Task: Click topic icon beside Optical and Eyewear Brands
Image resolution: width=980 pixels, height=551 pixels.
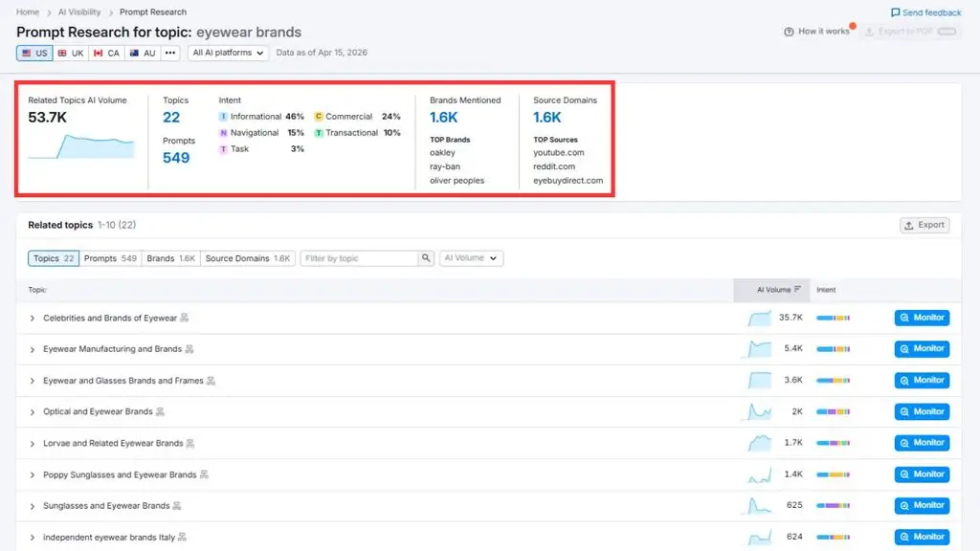Action: pos(160,411)
